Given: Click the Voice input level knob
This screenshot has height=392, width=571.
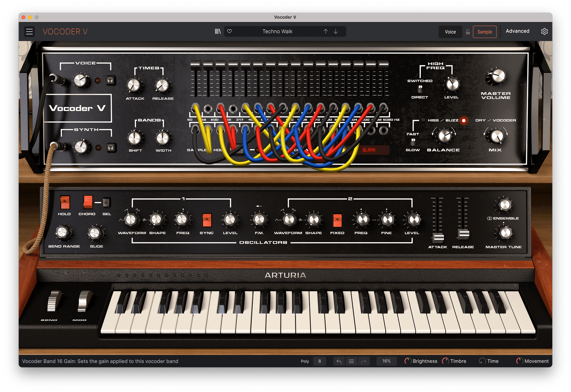Looking at the screenshot, I should 81,80.
